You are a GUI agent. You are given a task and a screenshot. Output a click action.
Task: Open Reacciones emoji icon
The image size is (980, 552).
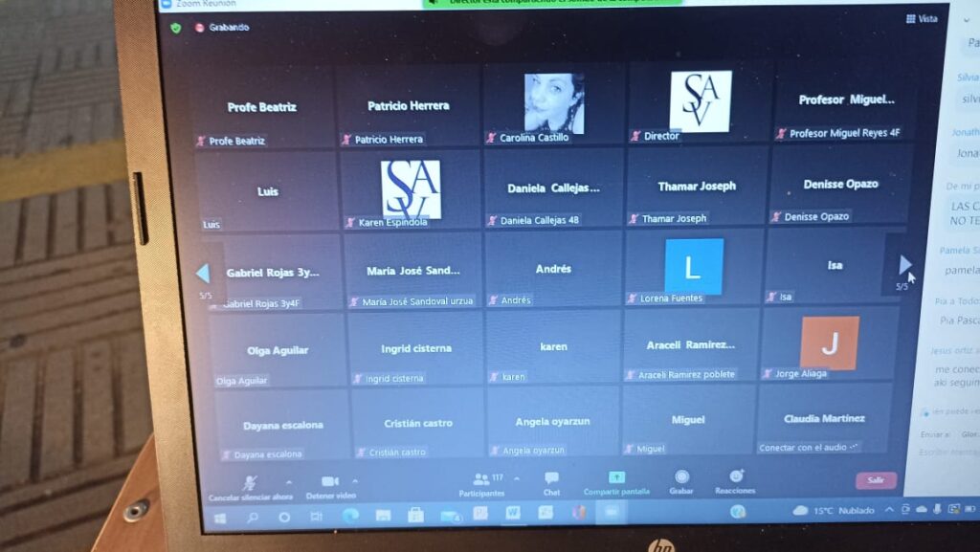click(x=736, y=475)
